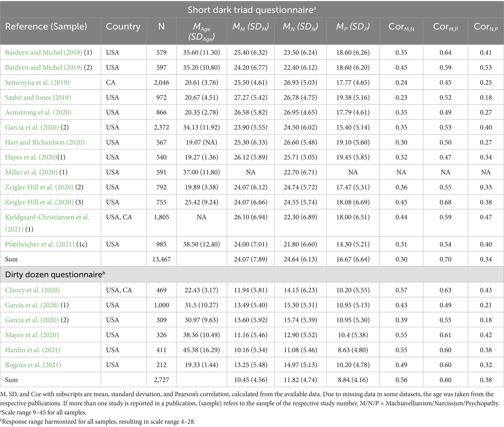Select the 'Response range harmonized' footnote
Screen dimensions: 504x427
[x=98, y=422]
